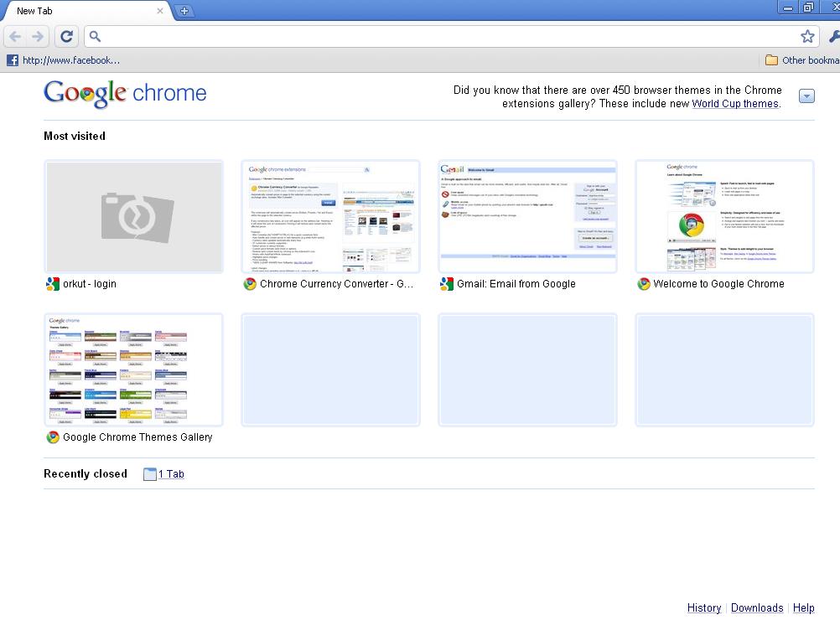Go forward with the forward arrow button
This screenshot has height=620, width=840.
click(38, 36)
